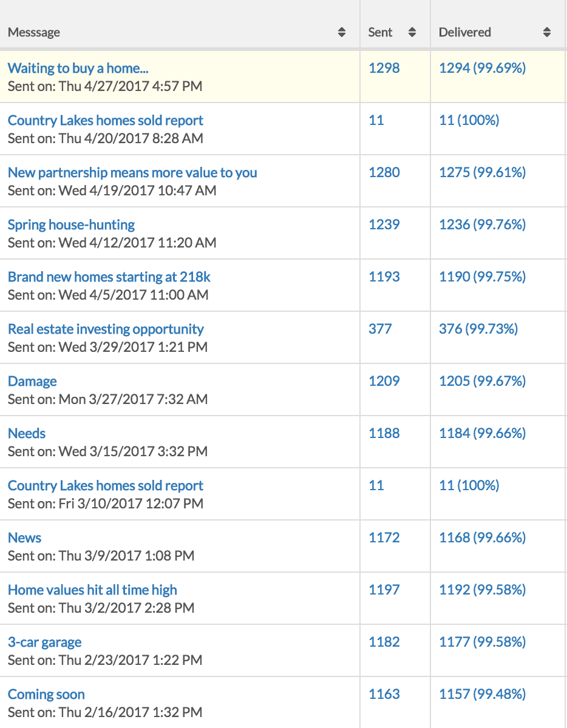Open the 'News' message link
Image resolution: width=567 pixels, height=728 pixels.
24,538
